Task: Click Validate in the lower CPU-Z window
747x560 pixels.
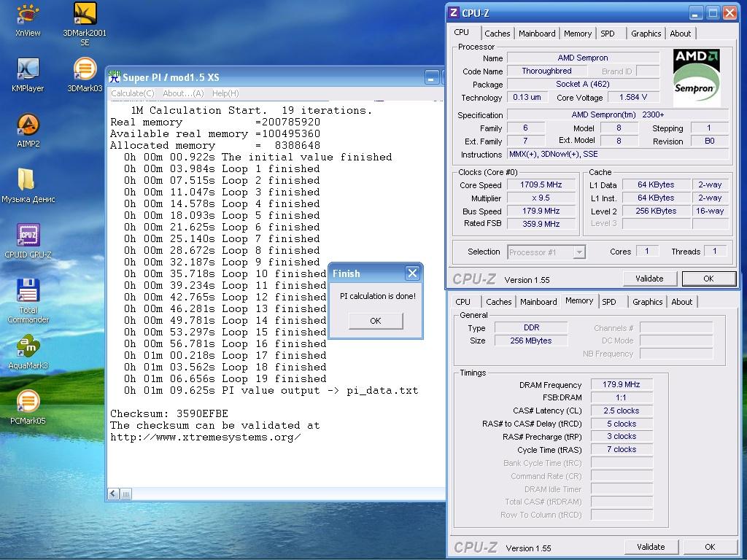Action: 651,547
